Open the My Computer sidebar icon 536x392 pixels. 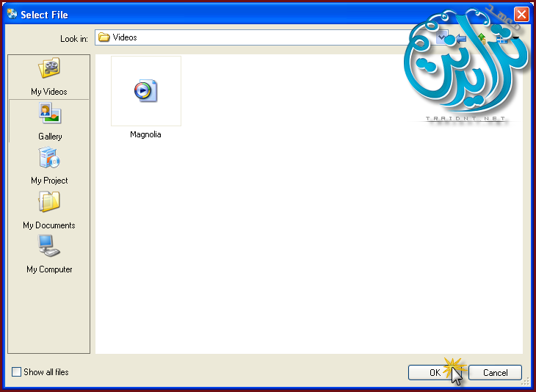coord(49,246)
